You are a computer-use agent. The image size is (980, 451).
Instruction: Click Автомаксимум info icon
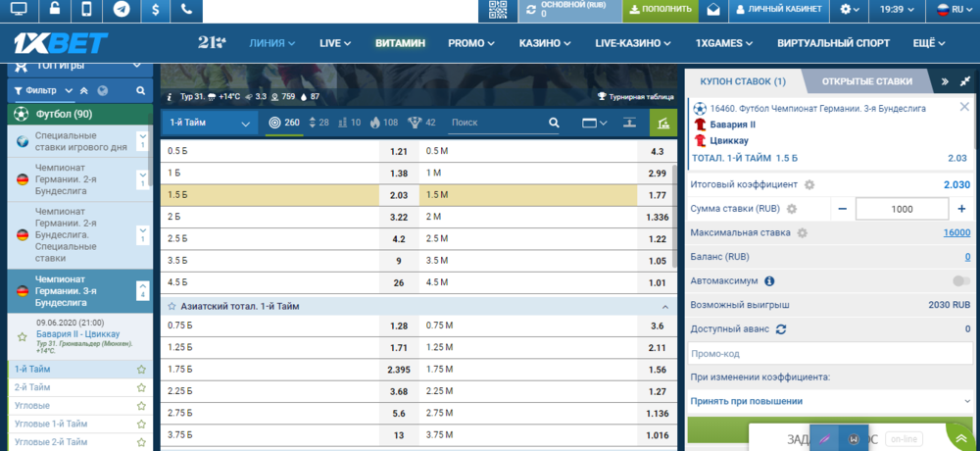[769, 281]
